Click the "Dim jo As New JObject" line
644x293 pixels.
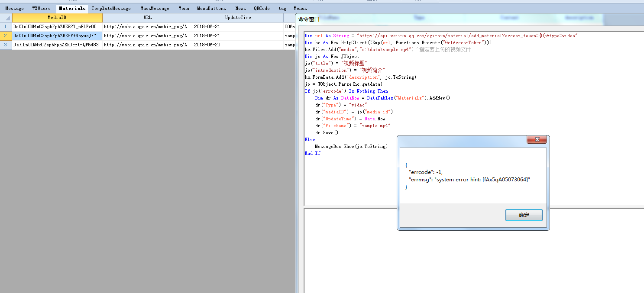(332, 57)
